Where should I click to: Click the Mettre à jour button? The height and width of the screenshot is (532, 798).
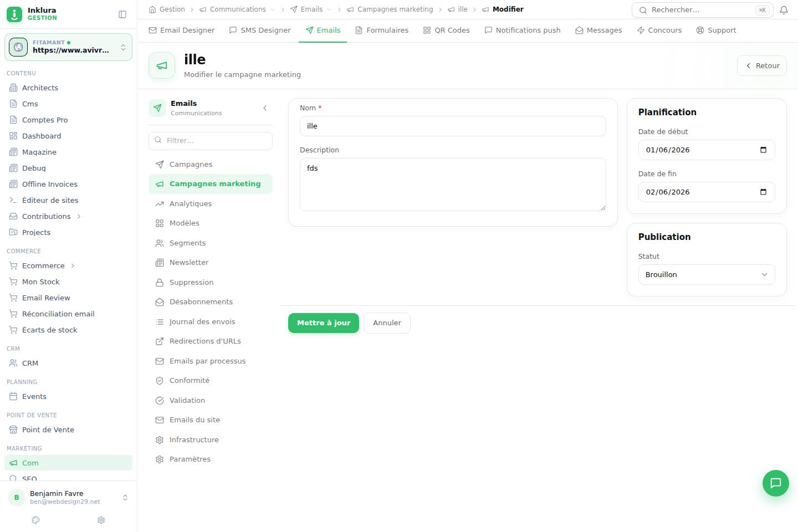[324, 323]
